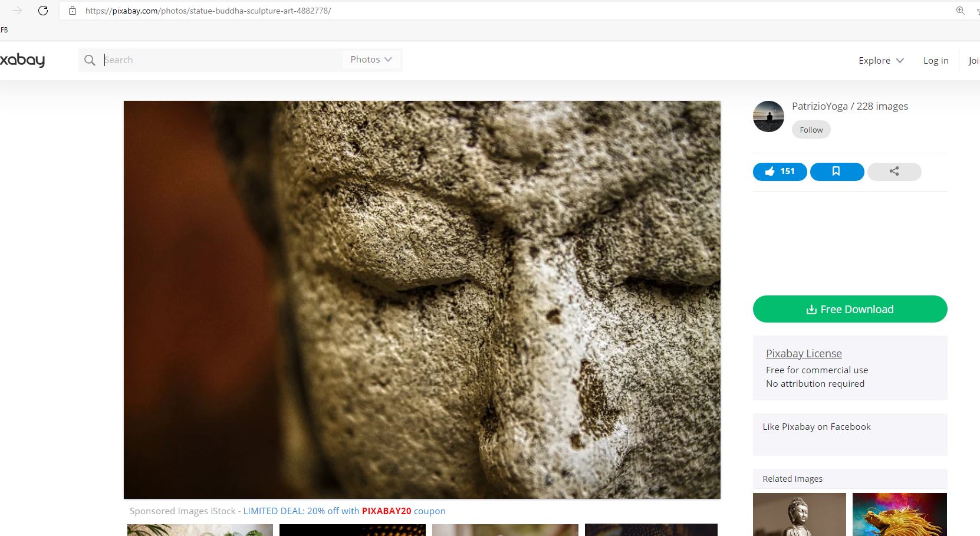Open the share options button
Screen dimensions: 980x536
pyautogui.click(x=894, y=172)
